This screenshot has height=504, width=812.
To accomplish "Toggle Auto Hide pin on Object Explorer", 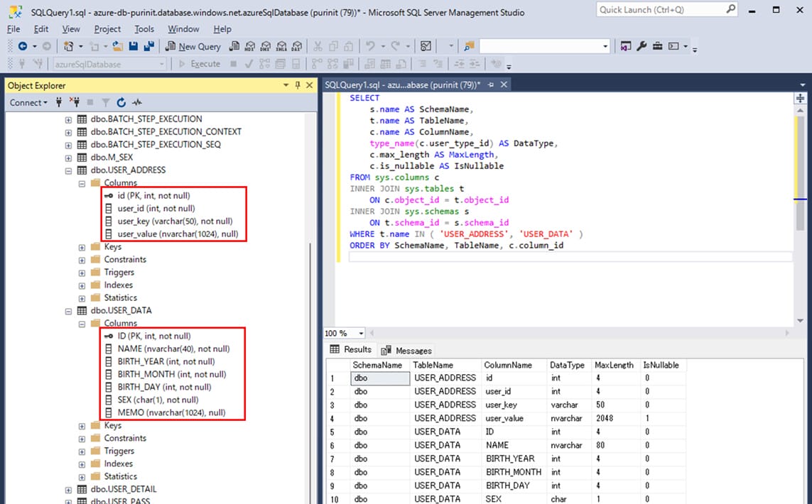I will click(x=297, y=85).
